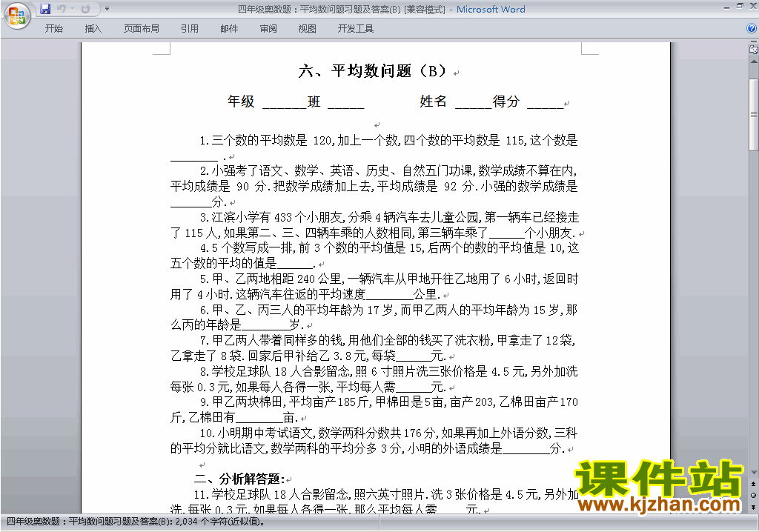Click question 3 text 江滨小学有433个小朋友
The width and height of the screenshot is (759, 532).
tap(375, 225)
